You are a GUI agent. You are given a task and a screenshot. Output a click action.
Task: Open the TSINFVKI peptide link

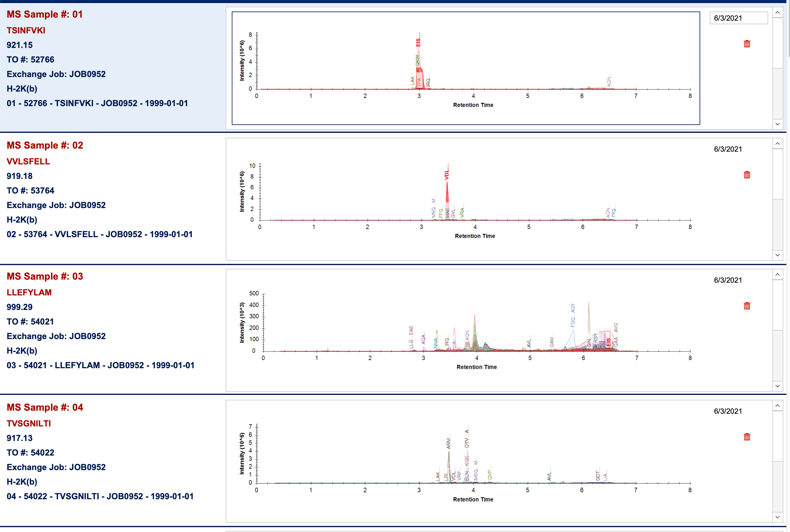point(26,31)
